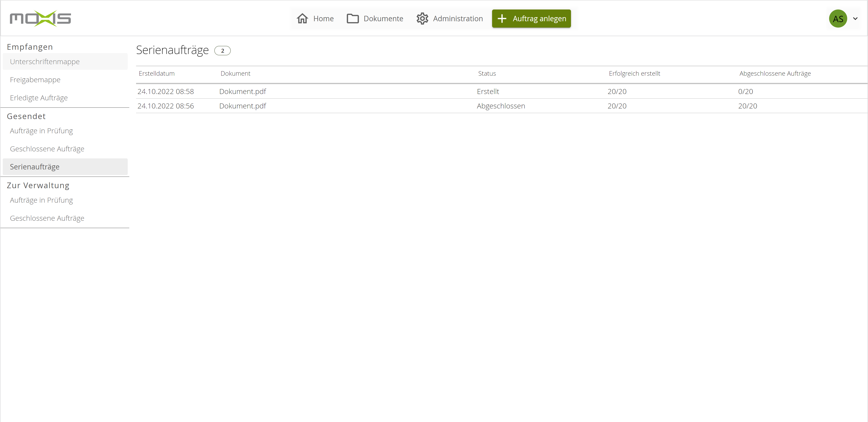868x422 pixels.
Task: Click Abgeschlossene Aufträge column header
Action: 775,73
